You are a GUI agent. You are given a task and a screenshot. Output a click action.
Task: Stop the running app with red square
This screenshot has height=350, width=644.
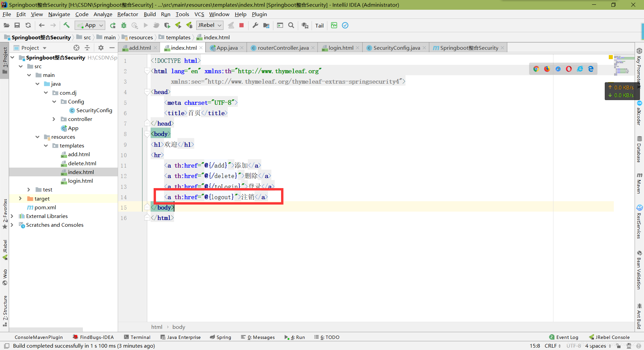click(x=241, y=25)
